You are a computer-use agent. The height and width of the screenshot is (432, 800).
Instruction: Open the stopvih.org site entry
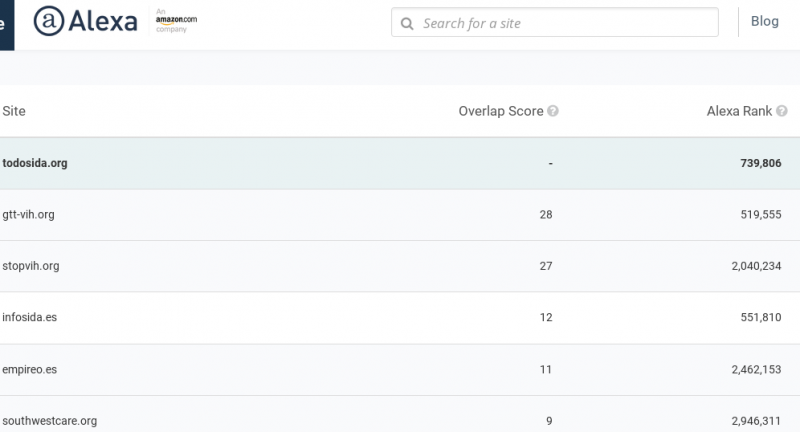[31, 266]
